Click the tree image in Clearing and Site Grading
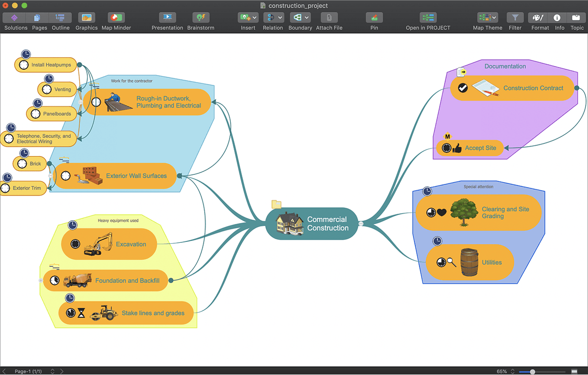Screen dimensions: 588x375 (464, 213)
